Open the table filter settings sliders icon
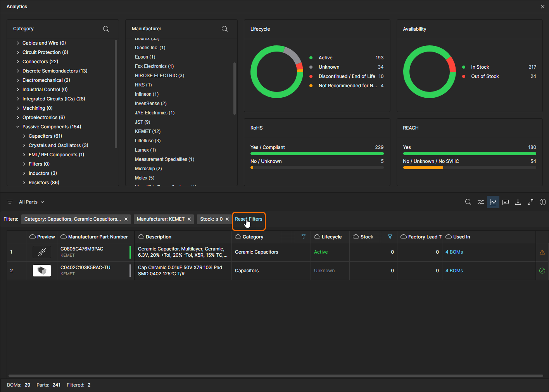Viewport: 549px width, 392px height. (x=480, y=202)
